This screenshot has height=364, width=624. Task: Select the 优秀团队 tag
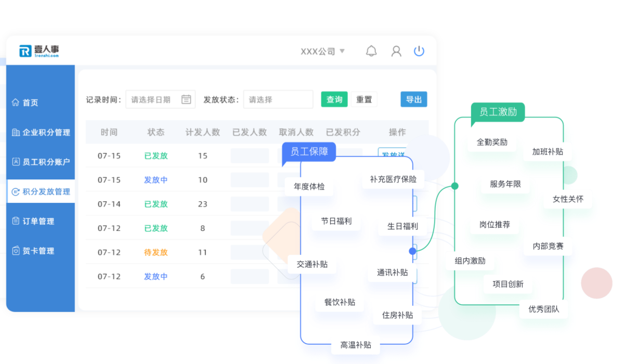544,309
